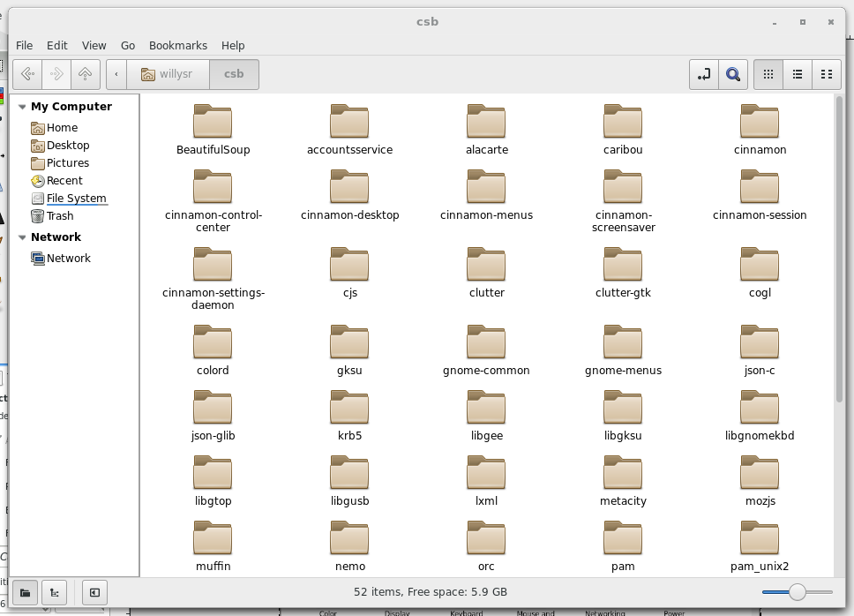Select the gnome-menus folder

[623, 350]
